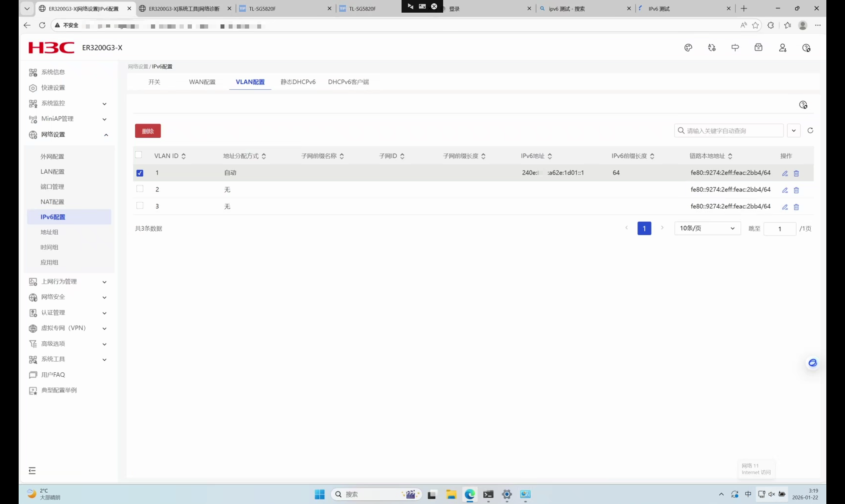The height and width of the screenshot is (504, 845).
Task: Open the 静态DHCPv6 tab
Action: pyautogui.click(x=298, y=82)
